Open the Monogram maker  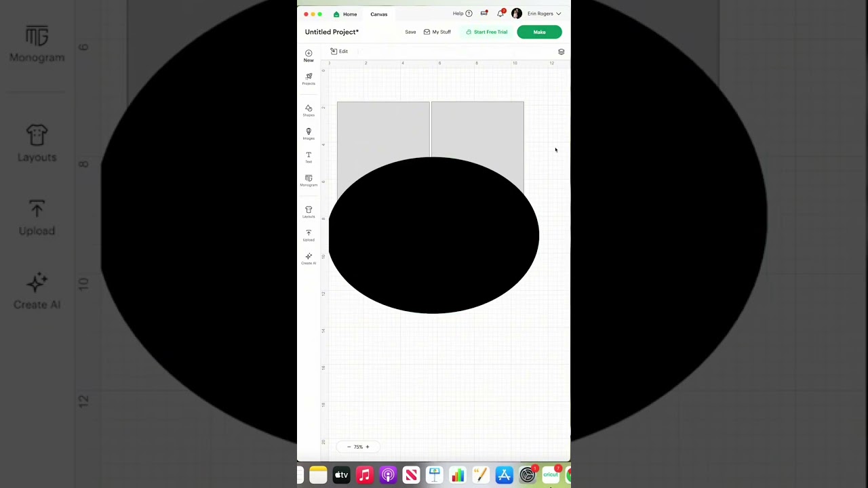tap(309, 180)
